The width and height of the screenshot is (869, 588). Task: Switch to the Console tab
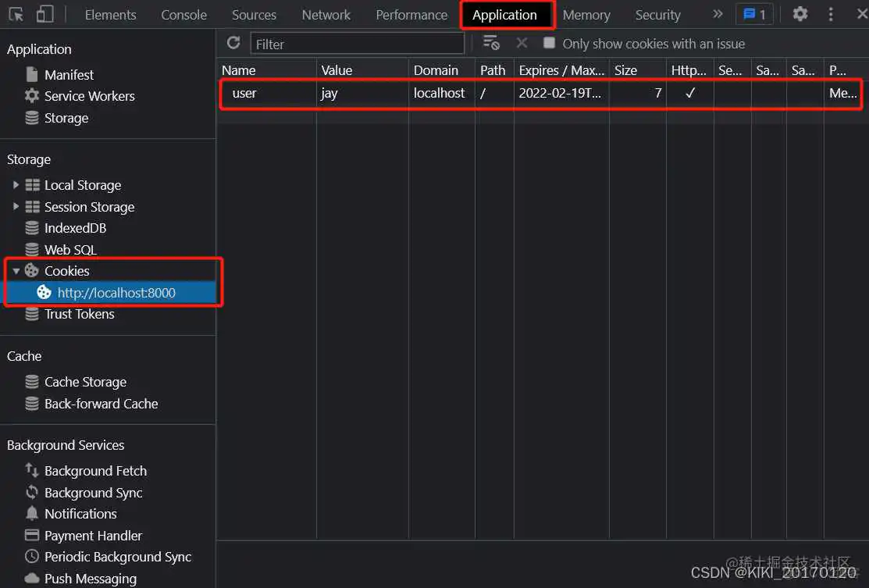point(184,15)
